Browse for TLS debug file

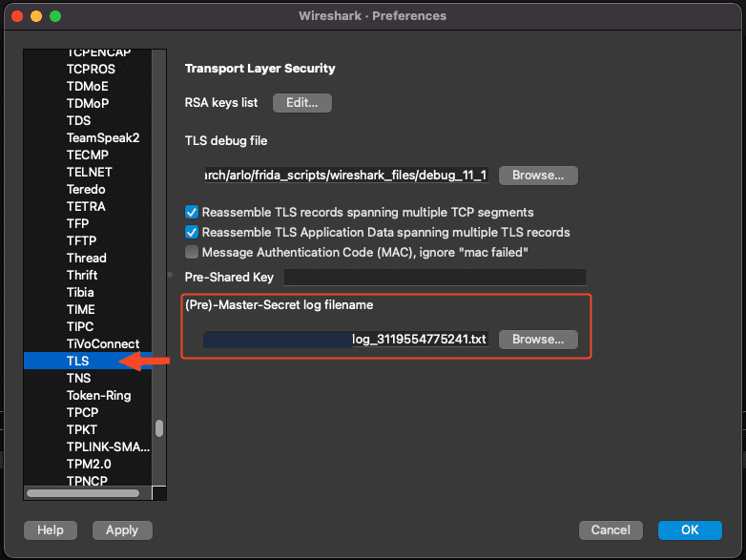point(538,176)
